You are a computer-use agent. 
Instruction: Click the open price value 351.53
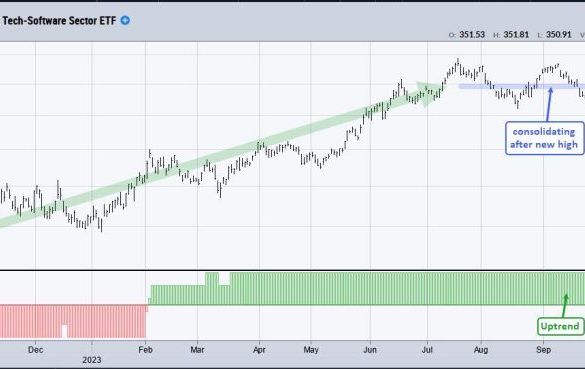pos(472,35)
